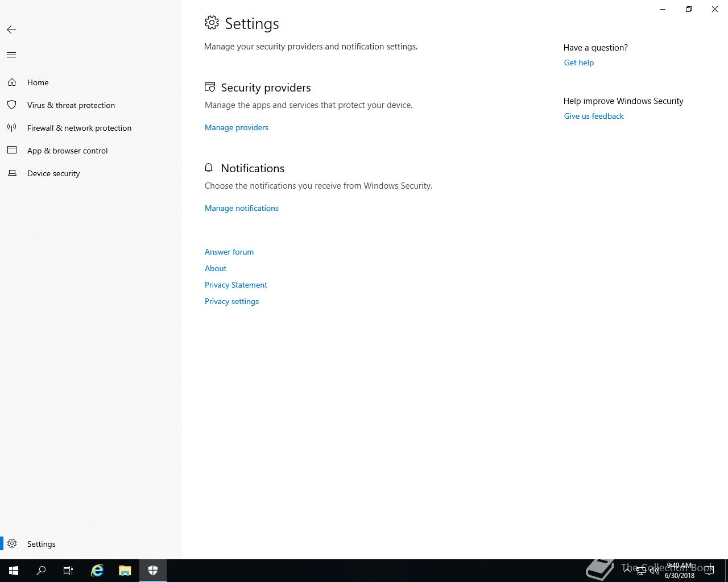Image resolution: width=728 pixels, height=582 pixels.
Task: Click the Home house icon
Action: point(12,82)
